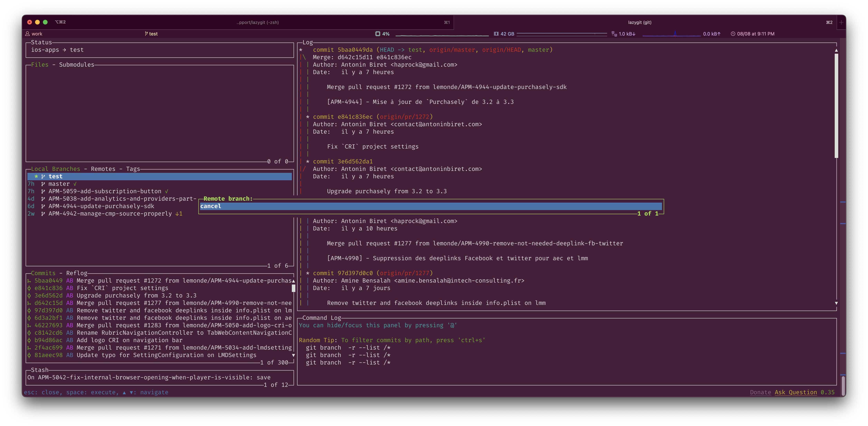Click merge commit icon for 5baa0449
This screenshot has height=426, width=868.
point(29,281)
